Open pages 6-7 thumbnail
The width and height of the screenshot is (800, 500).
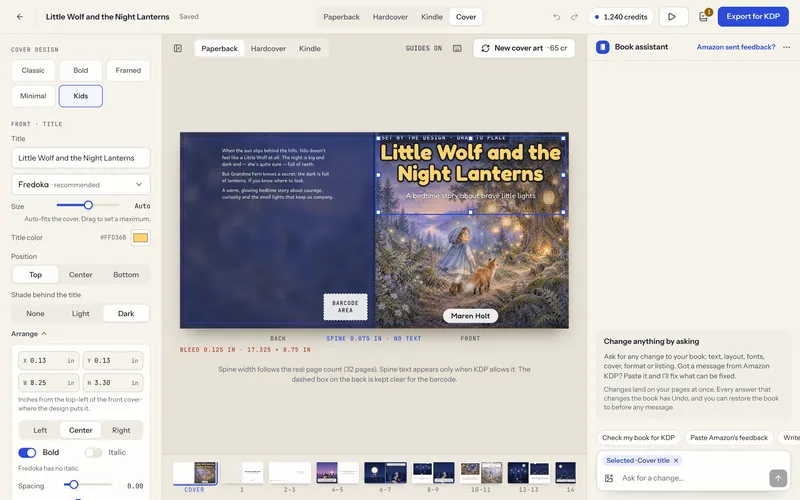click(385, 472)
